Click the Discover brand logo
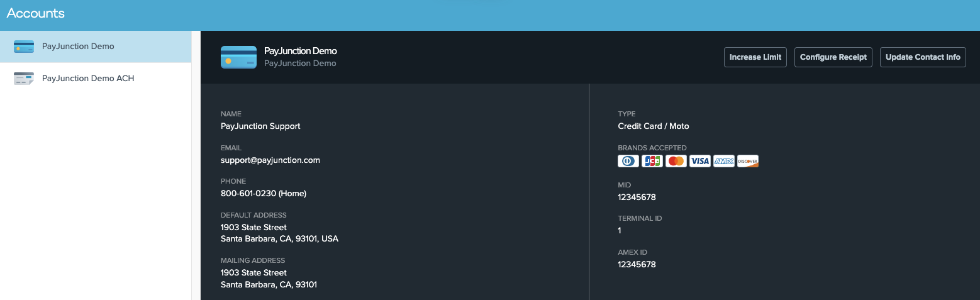Image resolution: width=980 pixels, height=300 pixels. tap(748, 162)
